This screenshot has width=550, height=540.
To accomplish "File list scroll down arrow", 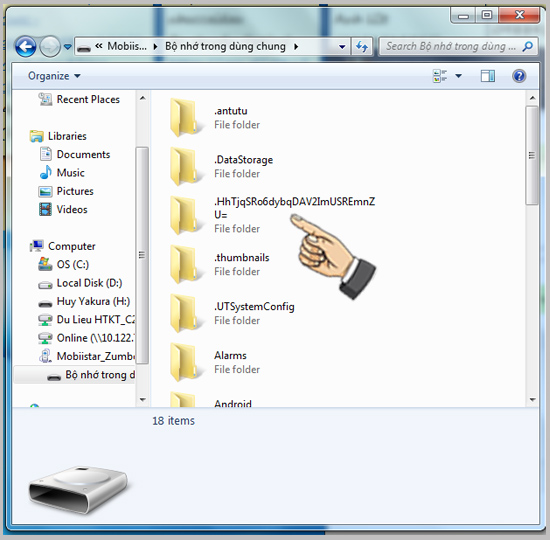I will (532, 399).
